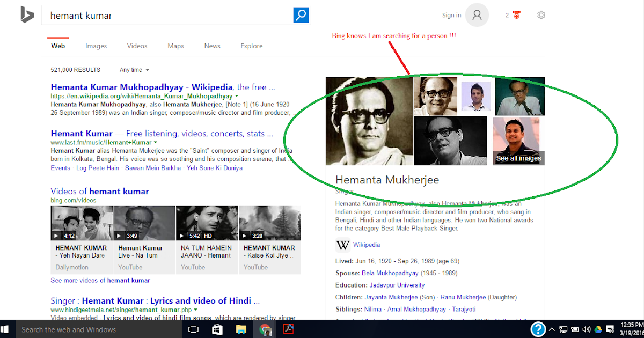Click the user profile avatar icon
The height and width of the screenshot is (338, 644).
tap(477, 15)
